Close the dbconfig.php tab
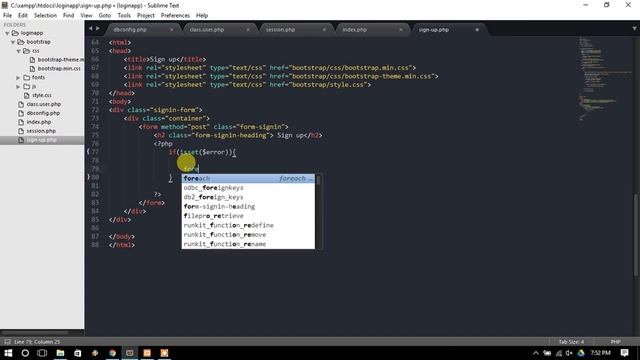 pos(171,30)
